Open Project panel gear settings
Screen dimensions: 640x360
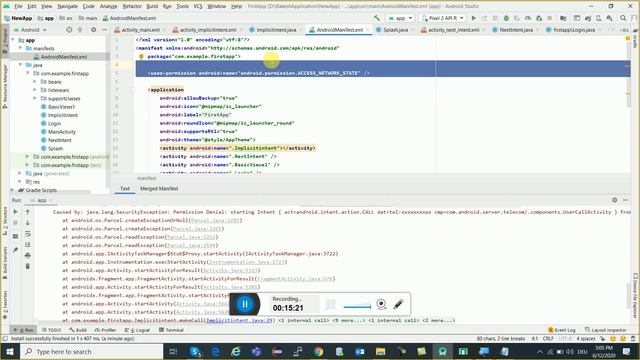[x=93, y=30]
